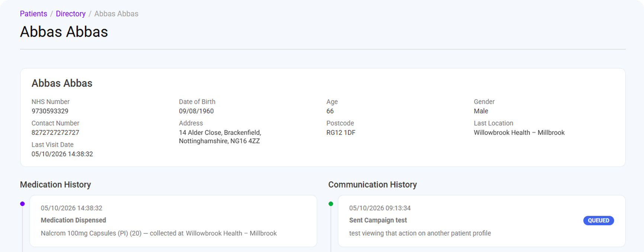
Task: Click the Abbas Abbas breadcrumb text
Action: [116, 14]
